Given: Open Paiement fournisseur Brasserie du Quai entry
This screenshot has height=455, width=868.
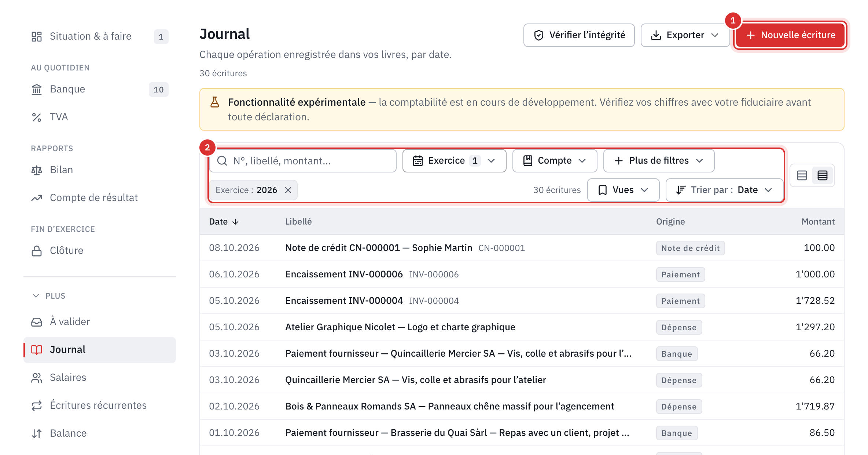Looking at the screenshot, I should coord(522,433).
